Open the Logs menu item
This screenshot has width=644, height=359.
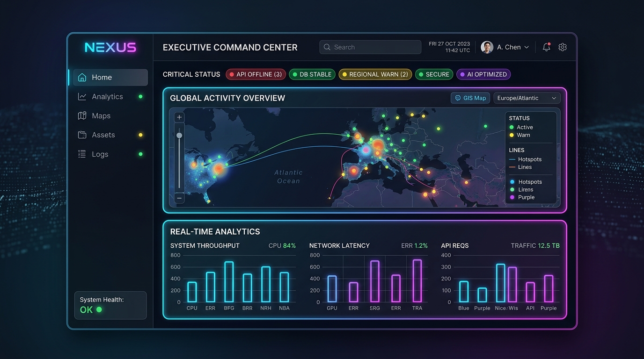[110, 154]
